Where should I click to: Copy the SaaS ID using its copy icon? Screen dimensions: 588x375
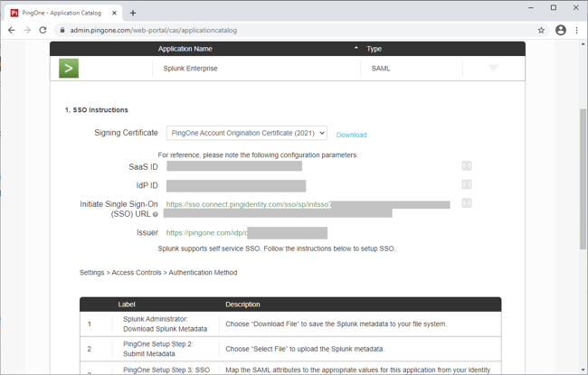pyautogui.click(x=467, y=166)
